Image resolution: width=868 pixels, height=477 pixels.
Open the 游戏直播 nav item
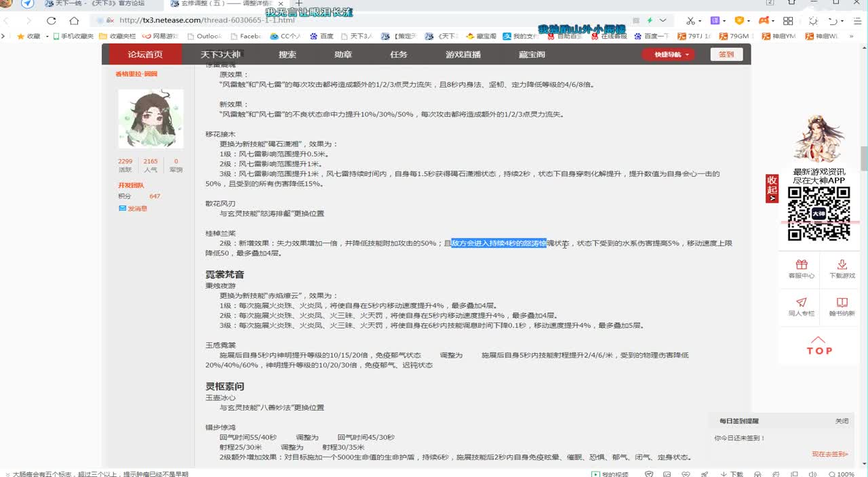463,54
